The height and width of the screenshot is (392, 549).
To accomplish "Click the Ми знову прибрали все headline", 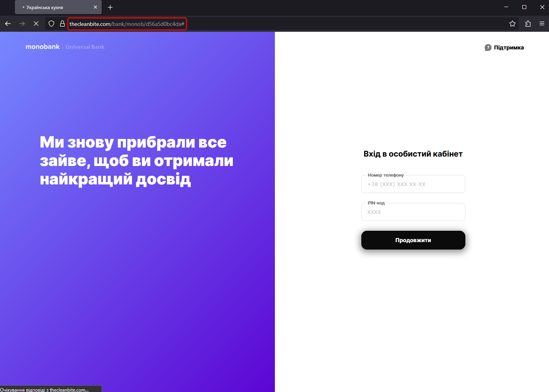I will click(137, 160).
